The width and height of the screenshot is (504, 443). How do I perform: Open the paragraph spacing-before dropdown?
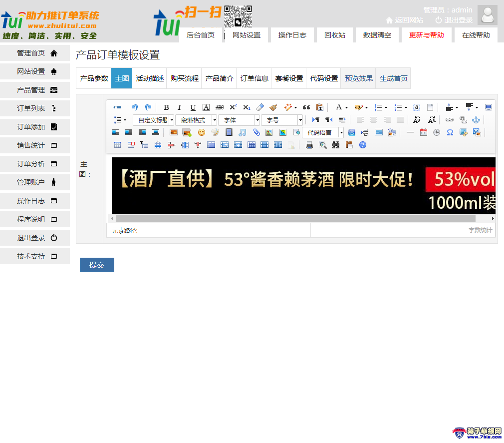pyautogui.click(x=452, y=107)
